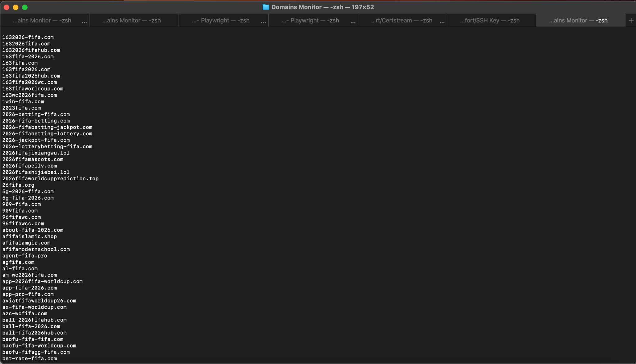Open a new terminal tab with plus button
The height and width of the screenshot is (364, 636).
(x=631, y=20)
